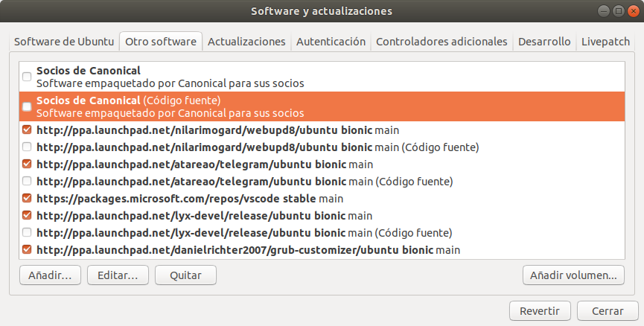The height and width of the screenshot is (326, 644).
Task: Remove the source with the Quitar button
Action: coord(185,275)
